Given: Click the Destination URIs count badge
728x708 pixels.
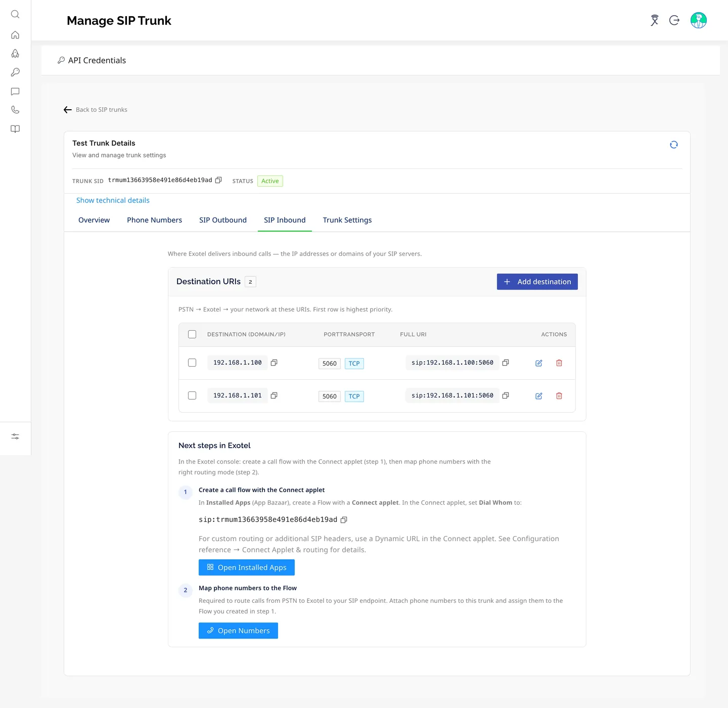Looking at the screenshot, I should click(250, 282).
